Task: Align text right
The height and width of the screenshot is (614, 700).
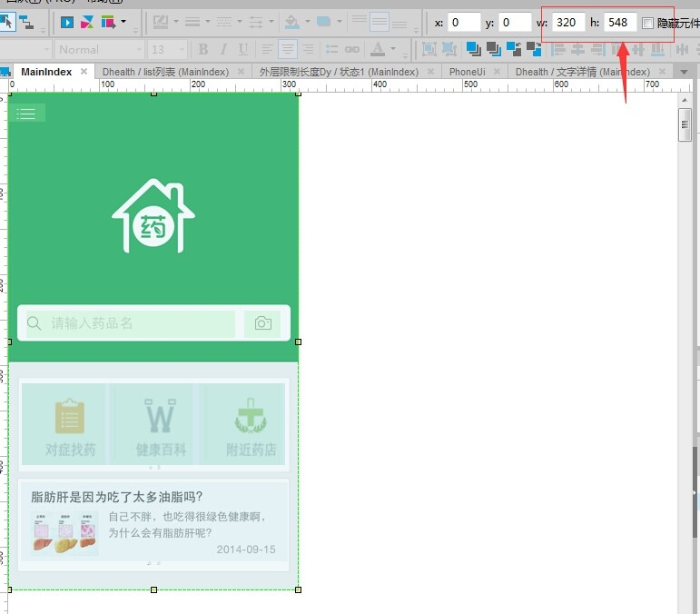Action: pos(308,49)
